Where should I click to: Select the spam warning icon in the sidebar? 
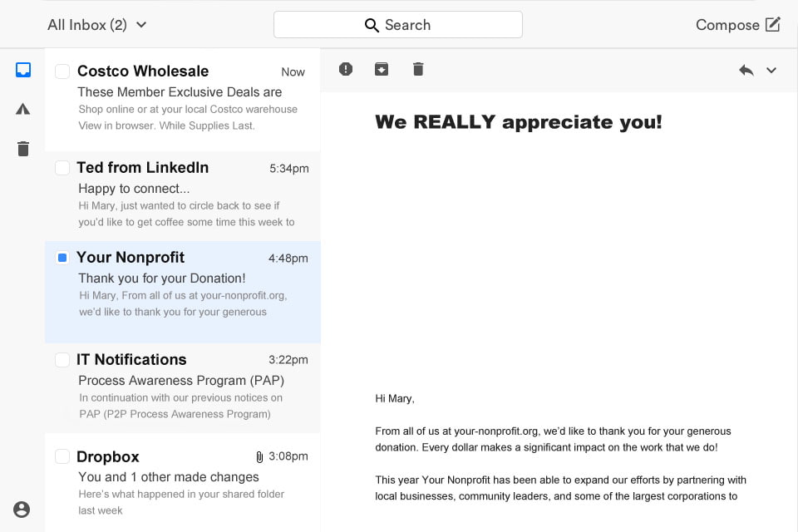click(22, 109)
